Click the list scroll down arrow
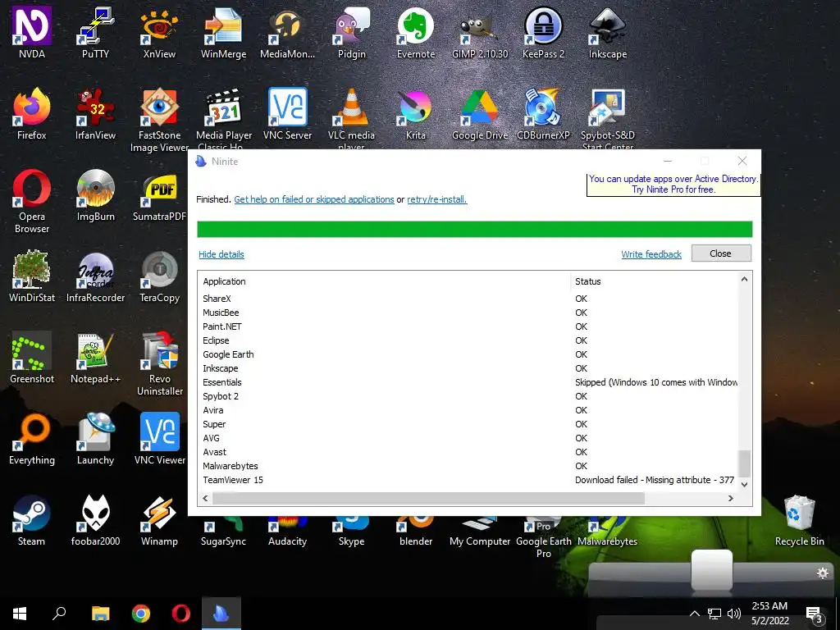The image size is (840, 630). coord(744,484)
